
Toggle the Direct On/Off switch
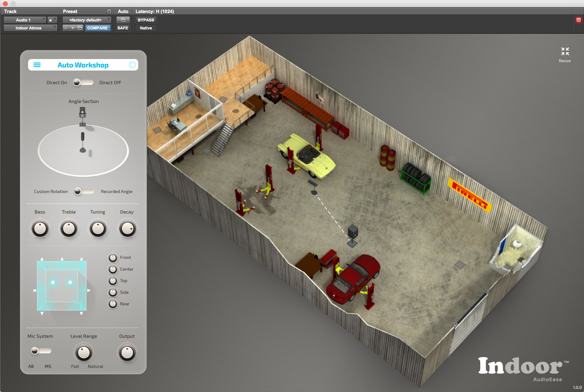(x=84, y=82)
